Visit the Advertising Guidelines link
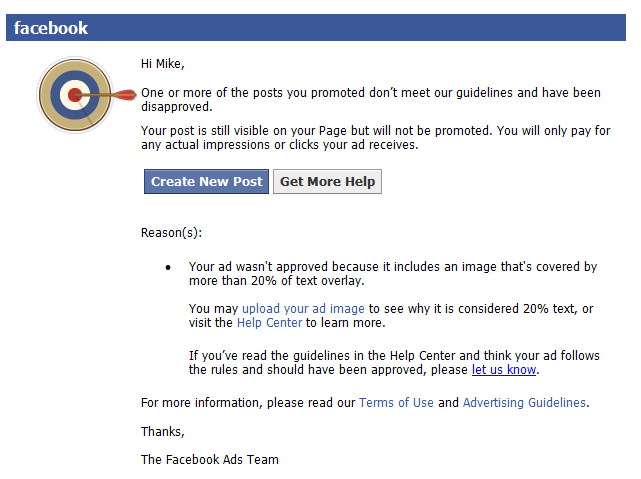 (524, 403)
